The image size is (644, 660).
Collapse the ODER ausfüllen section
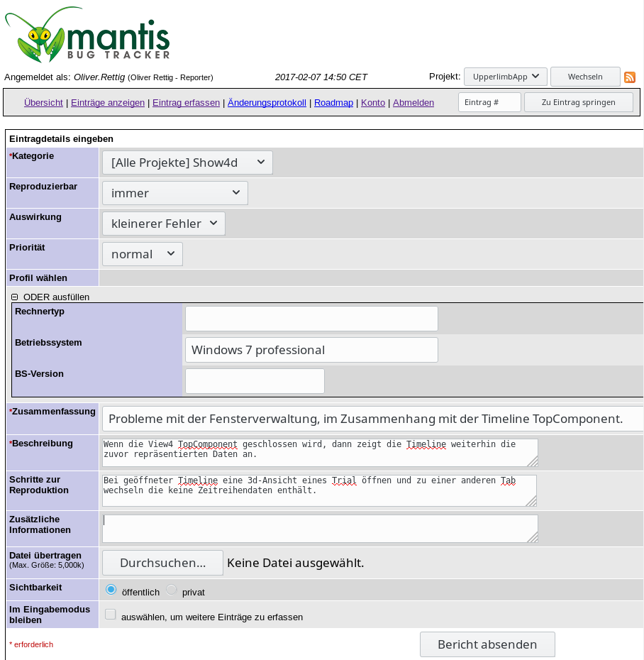(15, 297)
